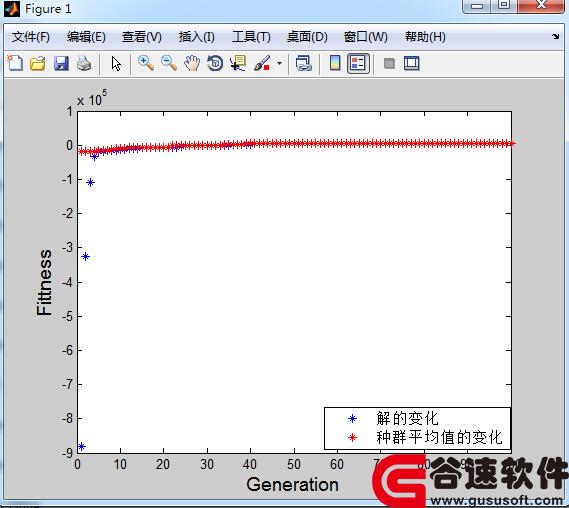
Task: Toggle the Insert Colorbar button
Action: click(335, 64)
